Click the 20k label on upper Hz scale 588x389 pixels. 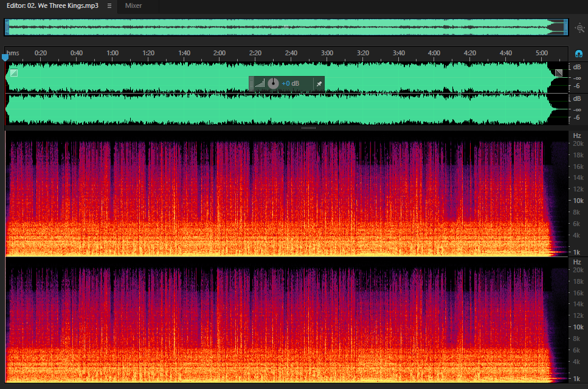(578, 143)
